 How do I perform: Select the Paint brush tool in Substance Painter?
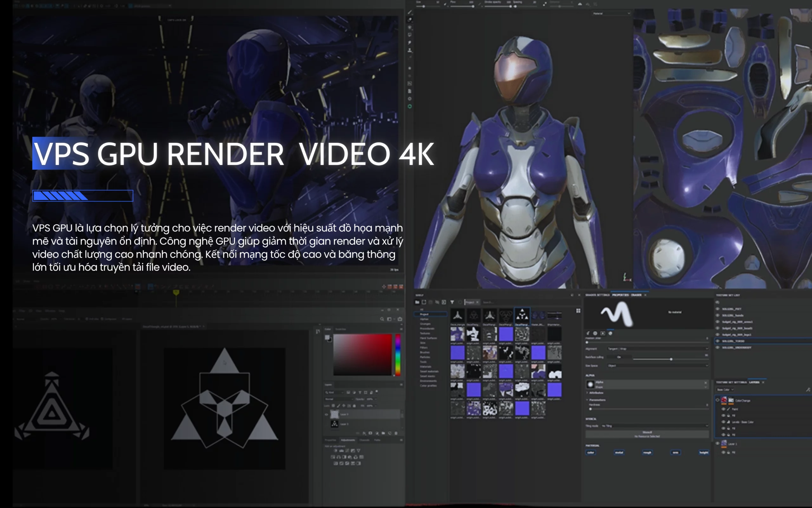pyautogui.click(x=410, y=12)
